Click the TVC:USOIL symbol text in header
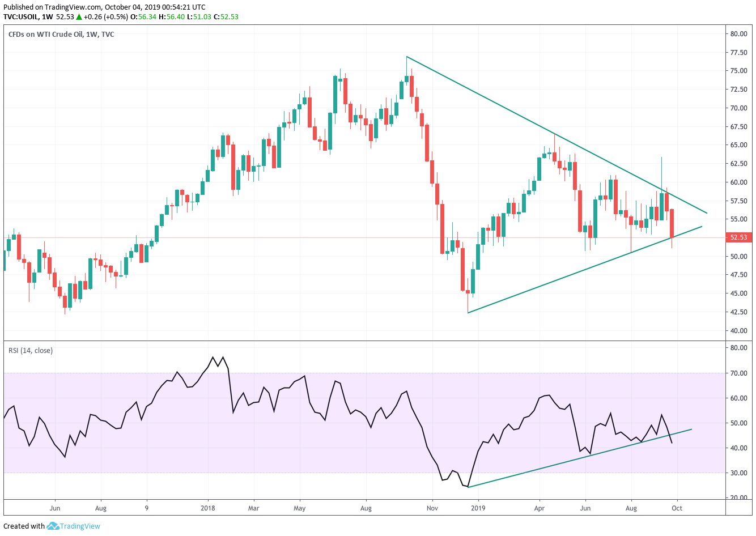The image size is (756, 536). point(20,17)
